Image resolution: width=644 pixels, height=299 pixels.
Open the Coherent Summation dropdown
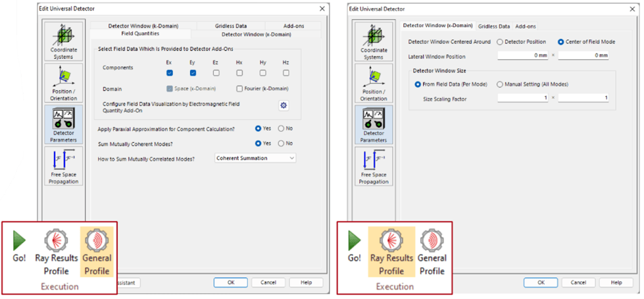(x=255, y=158)
